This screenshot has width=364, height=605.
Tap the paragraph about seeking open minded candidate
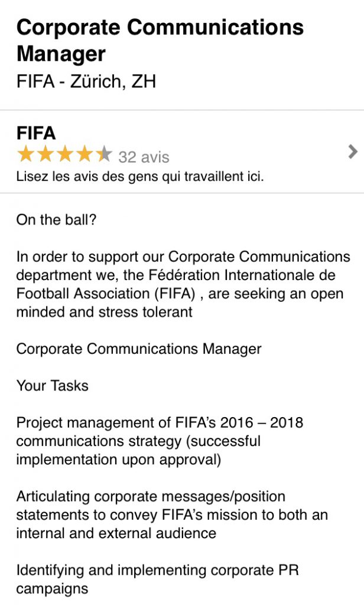tap(183, 284)
